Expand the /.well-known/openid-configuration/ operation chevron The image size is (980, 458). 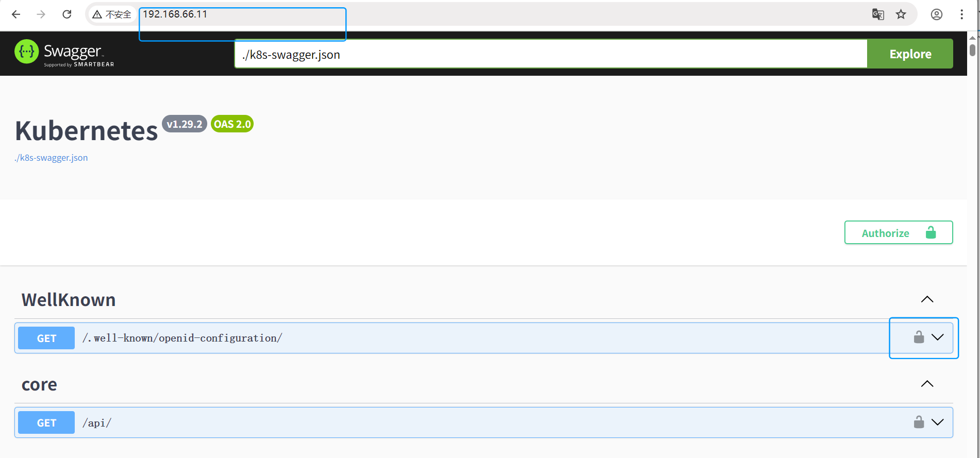tap(938, 337)
